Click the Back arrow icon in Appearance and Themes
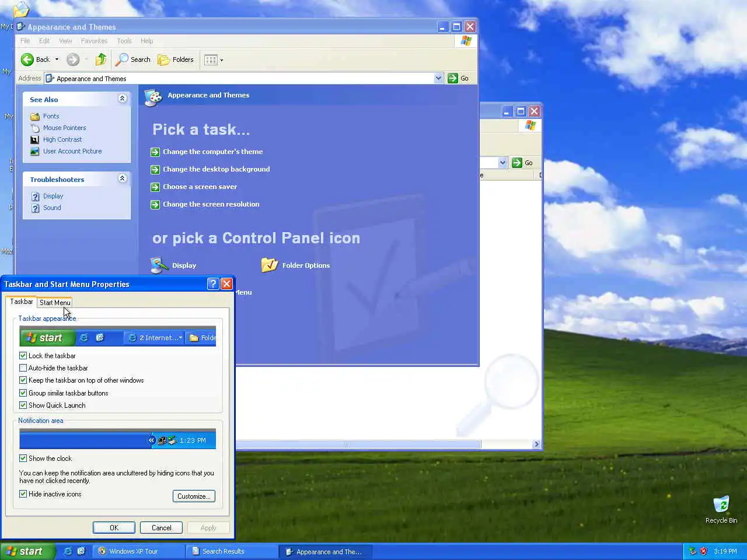The width and height of the screenshot is (747, 560). tap(27, 60)
